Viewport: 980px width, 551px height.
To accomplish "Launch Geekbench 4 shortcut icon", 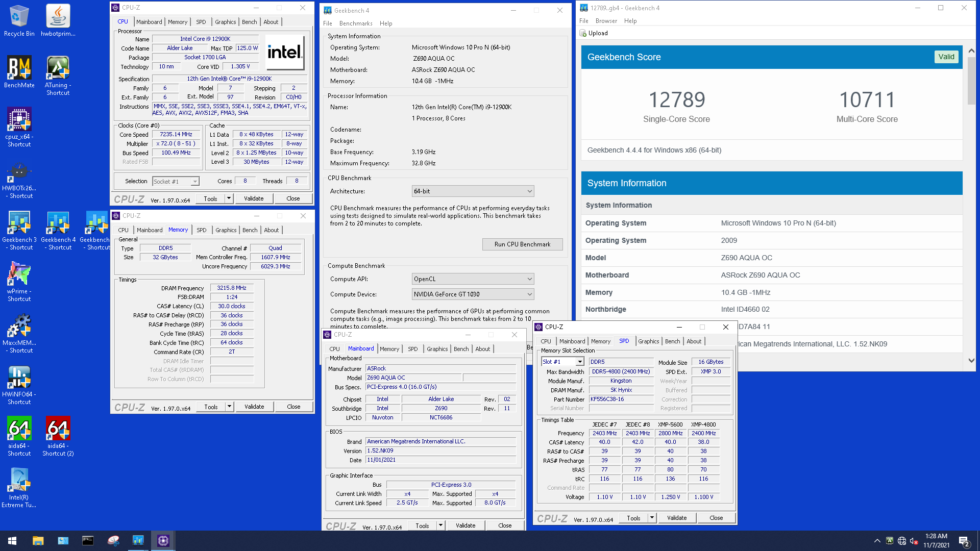I will point(58,230).
